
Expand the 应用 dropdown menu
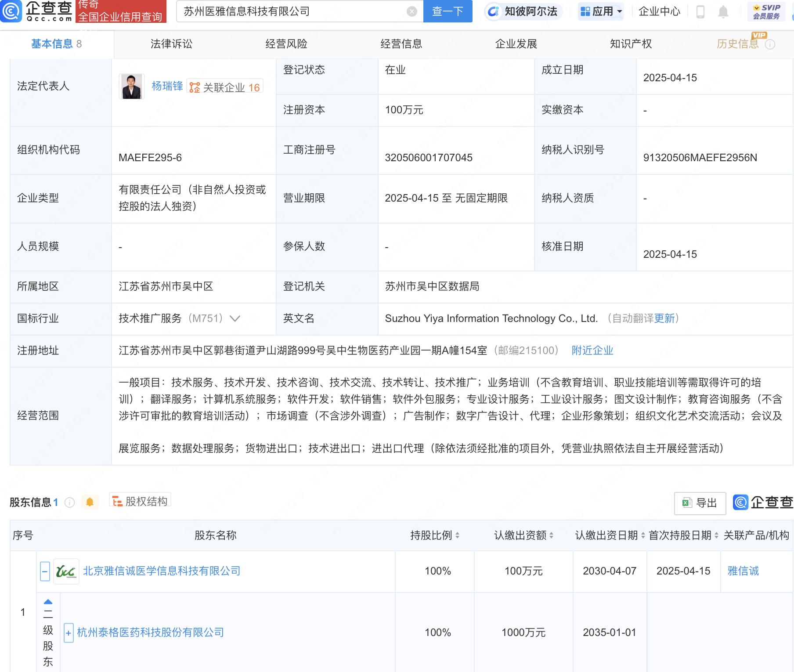[601, 11]
